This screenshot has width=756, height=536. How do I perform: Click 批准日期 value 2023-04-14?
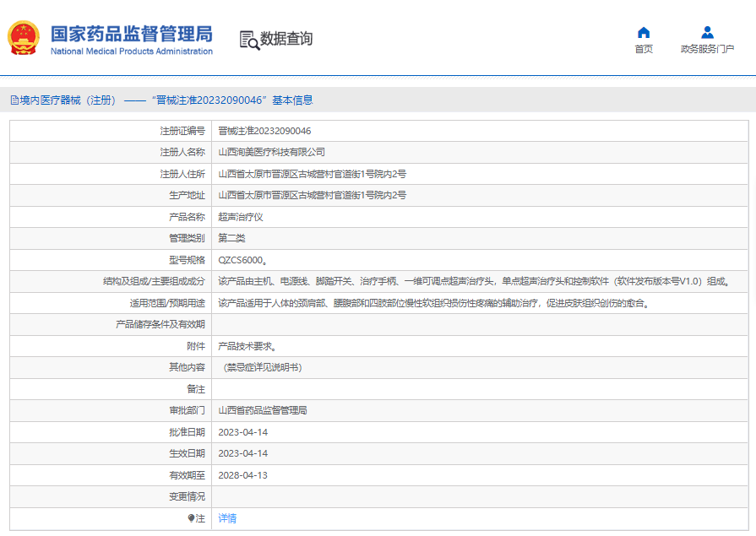pos(243,432)
